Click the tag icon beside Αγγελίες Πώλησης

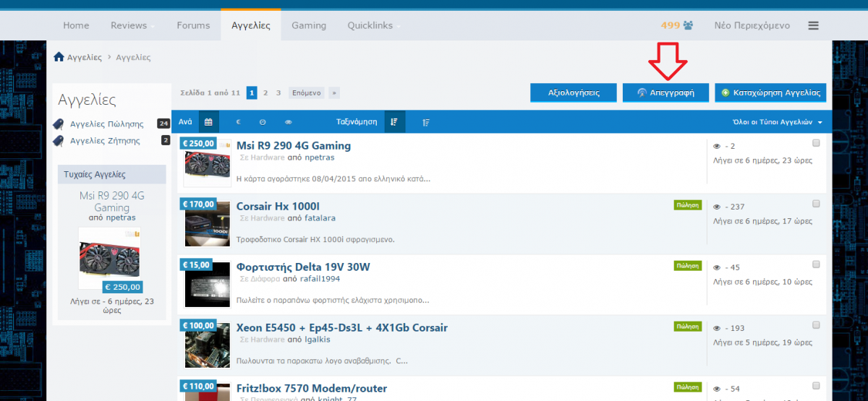coord(60,124)
